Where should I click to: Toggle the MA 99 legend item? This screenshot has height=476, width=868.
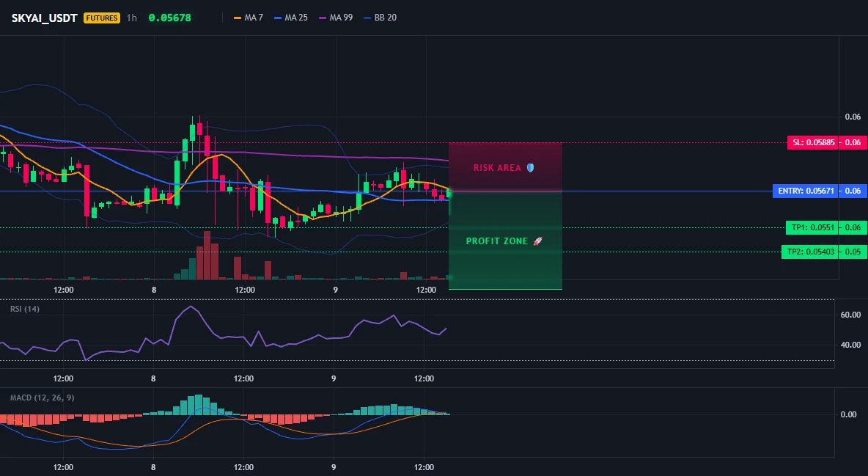tap(336, 18)
